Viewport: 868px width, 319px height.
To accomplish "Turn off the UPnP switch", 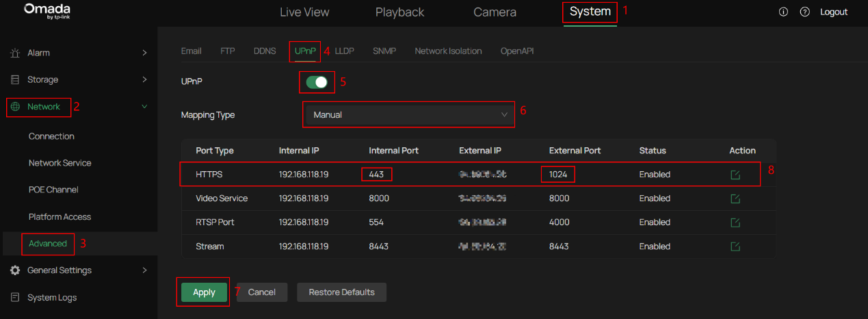I will click(x=317, y=82).
